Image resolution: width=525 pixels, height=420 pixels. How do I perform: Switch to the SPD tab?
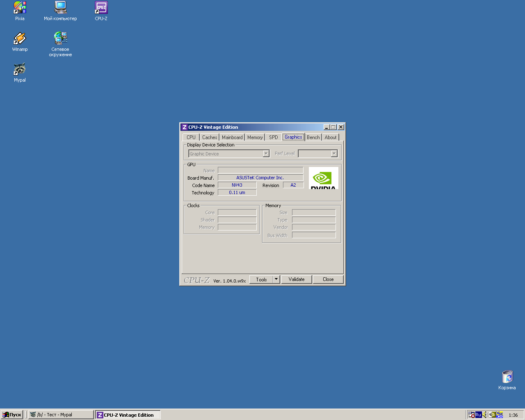pos(274,137)
